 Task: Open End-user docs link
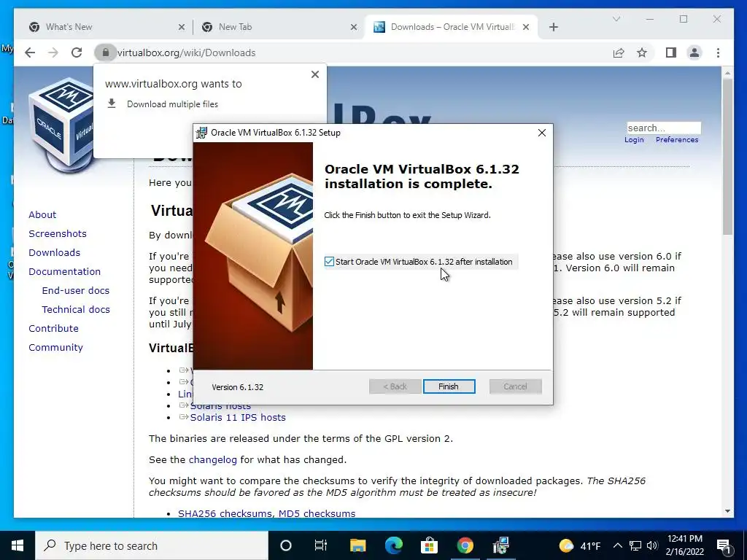click(76, 290)
